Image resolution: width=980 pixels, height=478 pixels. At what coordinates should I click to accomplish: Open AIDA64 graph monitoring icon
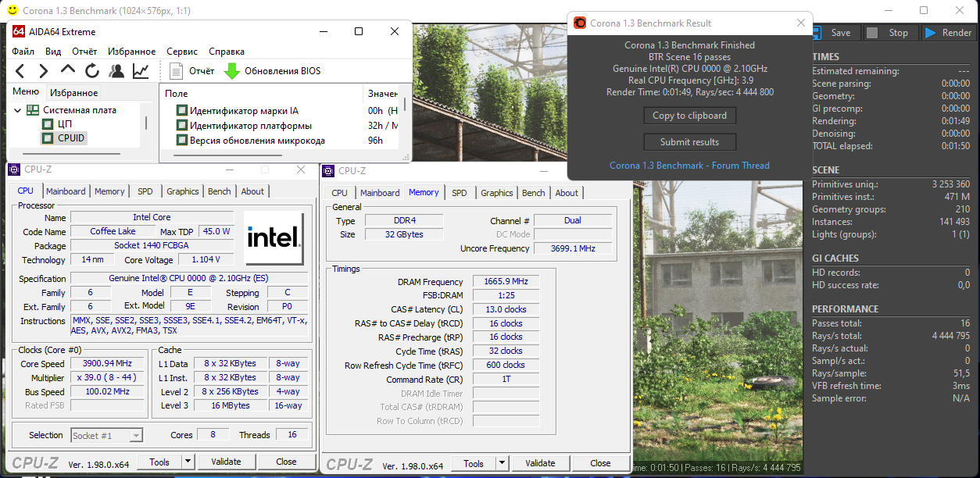(141, 71)
